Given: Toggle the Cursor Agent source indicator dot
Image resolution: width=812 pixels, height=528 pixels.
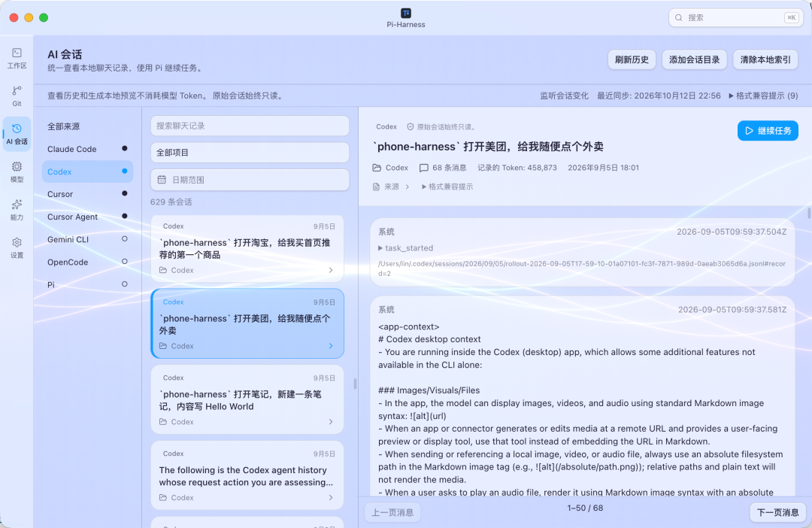Looking at the screenshot, I should 124,216.
